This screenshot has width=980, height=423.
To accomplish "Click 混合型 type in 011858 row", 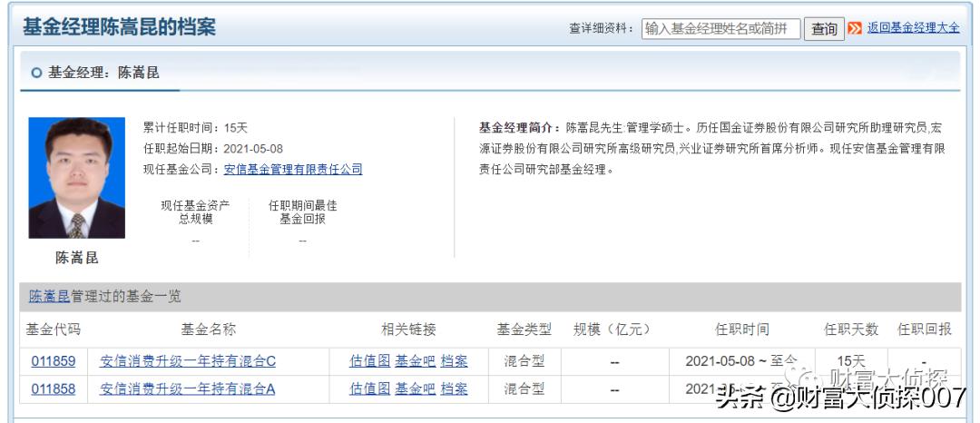I will coord(524,389).
